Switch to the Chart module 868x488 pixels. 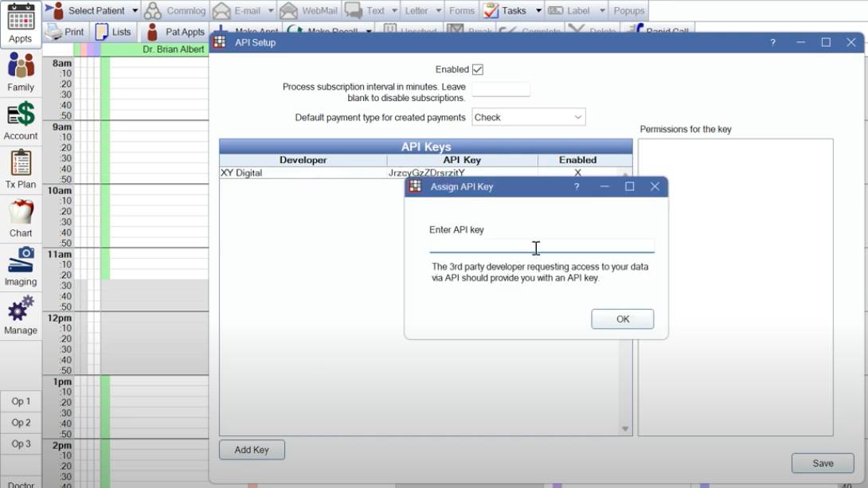point(20,215)
